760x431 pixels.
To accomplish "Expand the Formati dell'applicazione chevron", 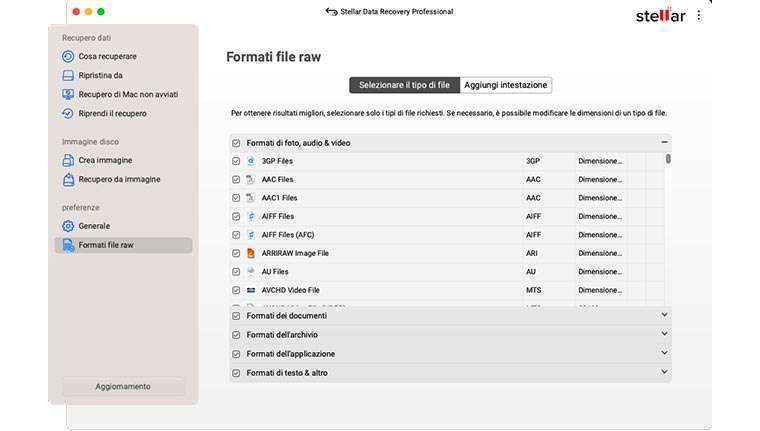I will click(x=664, y=352).
